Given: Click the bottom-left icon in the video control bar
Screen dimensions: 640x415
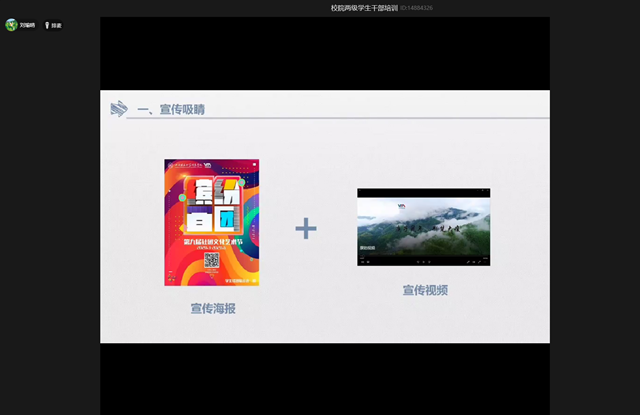Looking at the screenshot, I should 363,261.
